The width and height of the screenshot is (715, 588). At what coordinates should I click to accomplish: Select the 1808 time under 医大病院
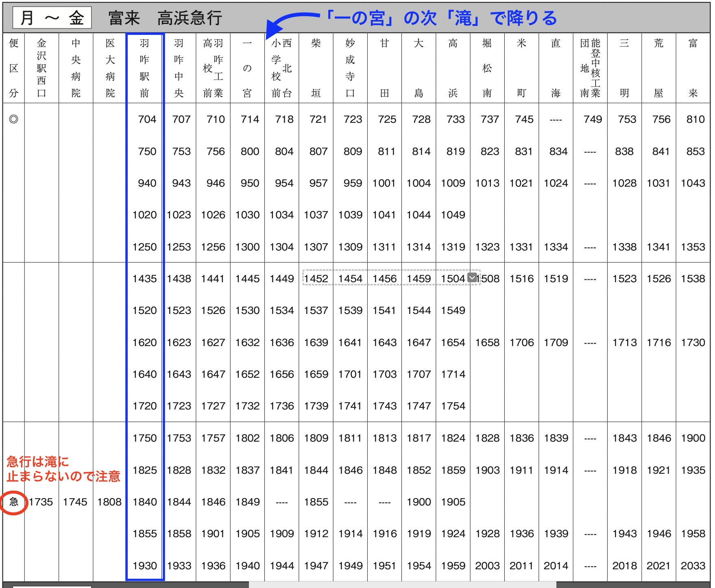(109, 502)
